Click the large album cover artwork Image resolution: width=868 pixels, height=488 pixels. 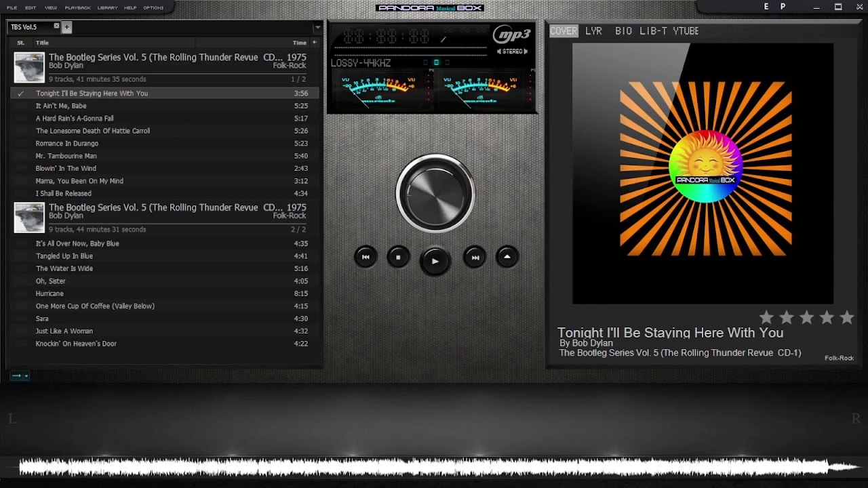click(x=703, y=174)
